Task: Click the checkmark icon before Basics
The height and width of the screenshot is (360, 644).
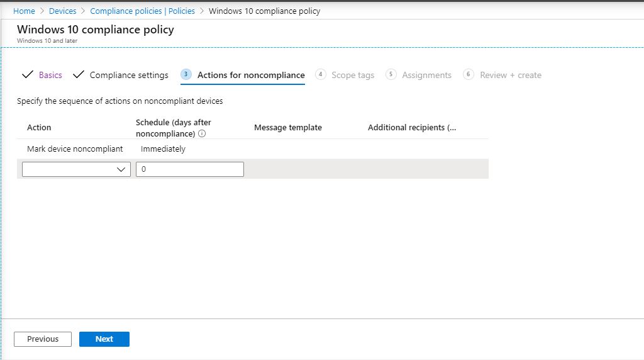Action: (28, 75)
